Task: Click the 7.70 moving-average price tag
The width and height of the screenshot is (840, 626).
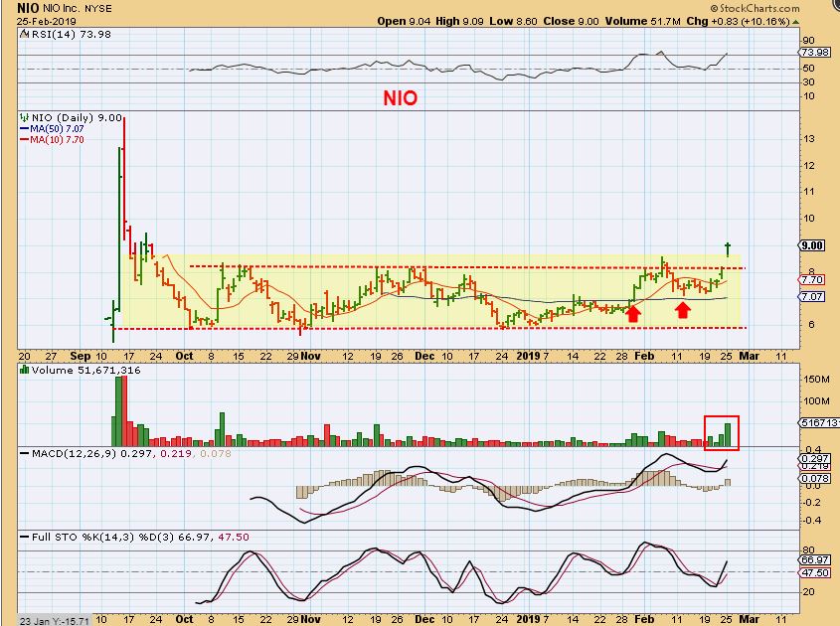Action: 812,280
